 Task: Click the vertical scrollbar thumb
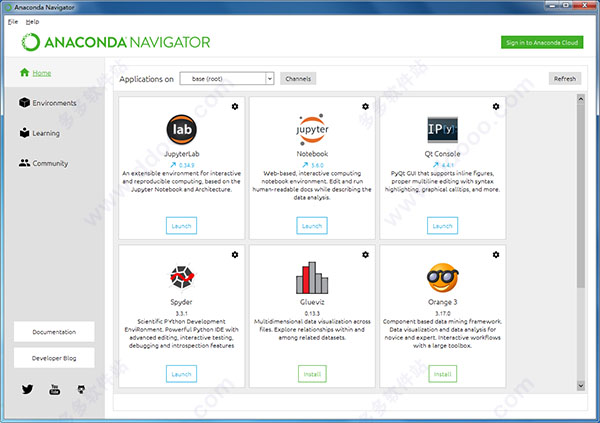pos(580,195)
